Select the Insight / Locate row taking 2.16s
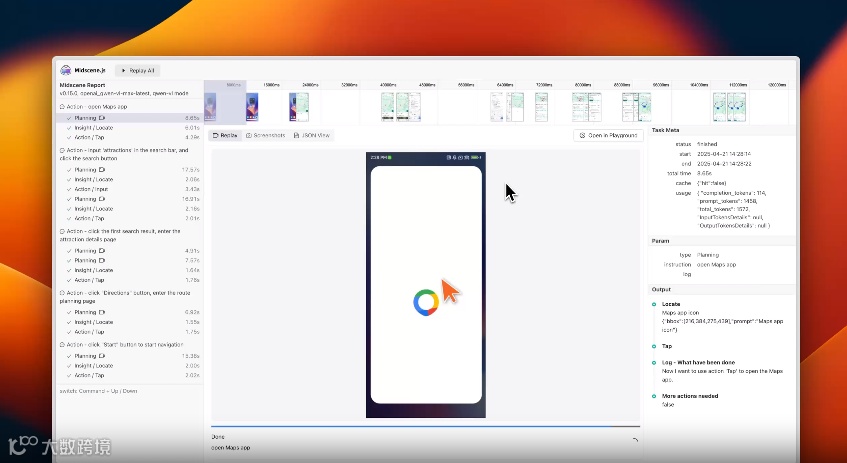The width and height of the screenshot is (847, 463). pyautogui.click(x=130, y=209)
